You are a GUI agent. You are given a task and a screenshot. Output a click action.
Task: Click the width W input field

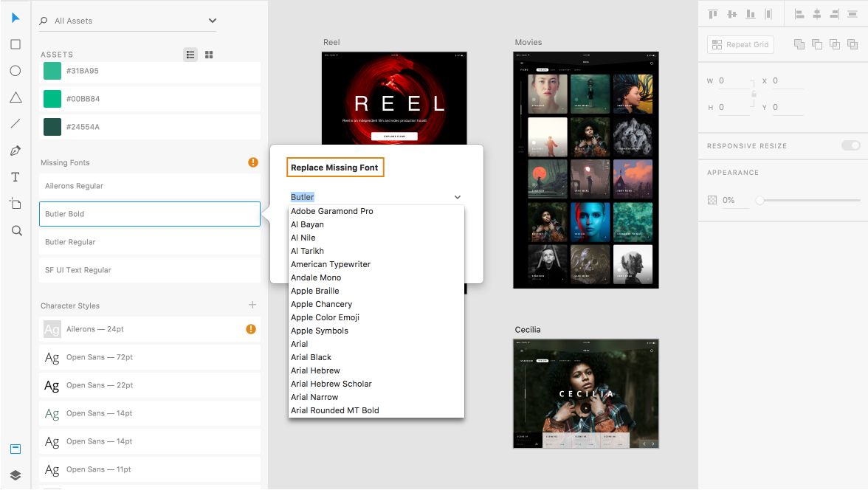735,81
